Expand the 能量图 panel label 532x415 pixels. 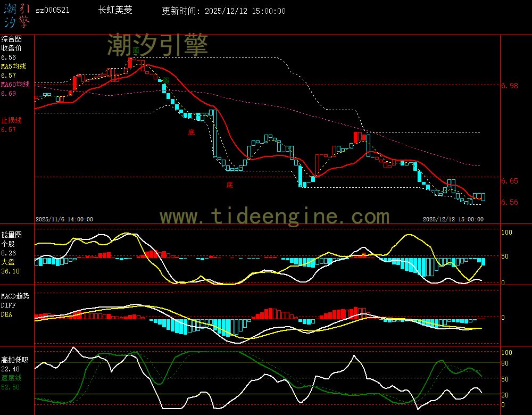tap(11, 234)
